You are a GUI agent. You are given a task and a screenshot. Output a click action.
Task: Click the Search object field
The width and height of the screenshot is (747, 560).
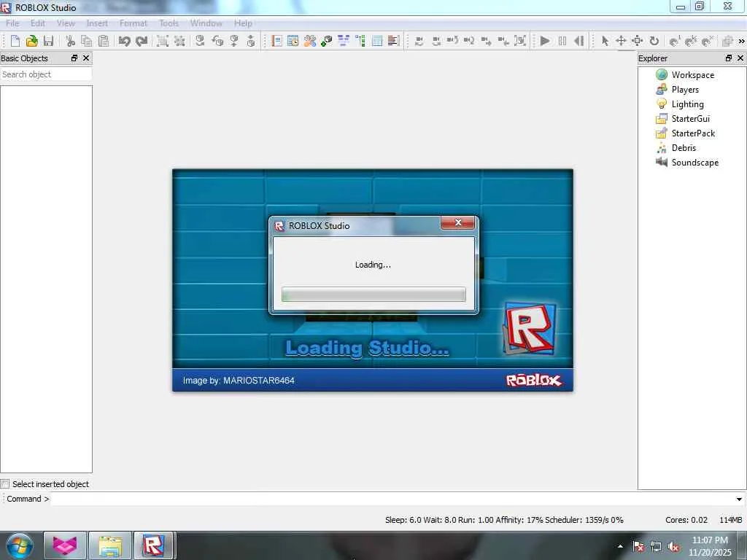(46, 74)
